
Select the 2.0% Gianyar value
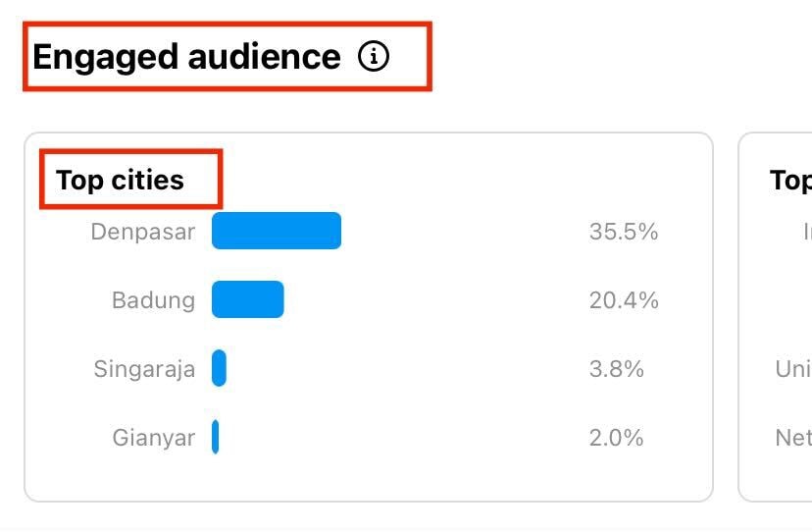coord(616,438)
